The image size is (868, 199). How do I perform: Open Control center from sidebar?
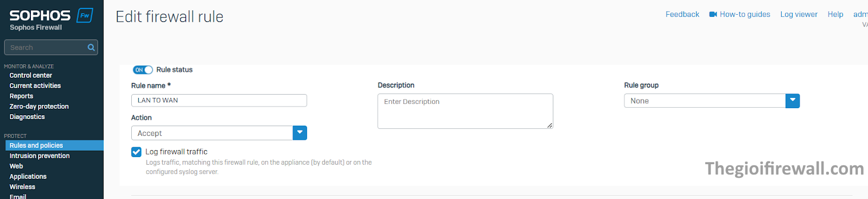[31, 76]
